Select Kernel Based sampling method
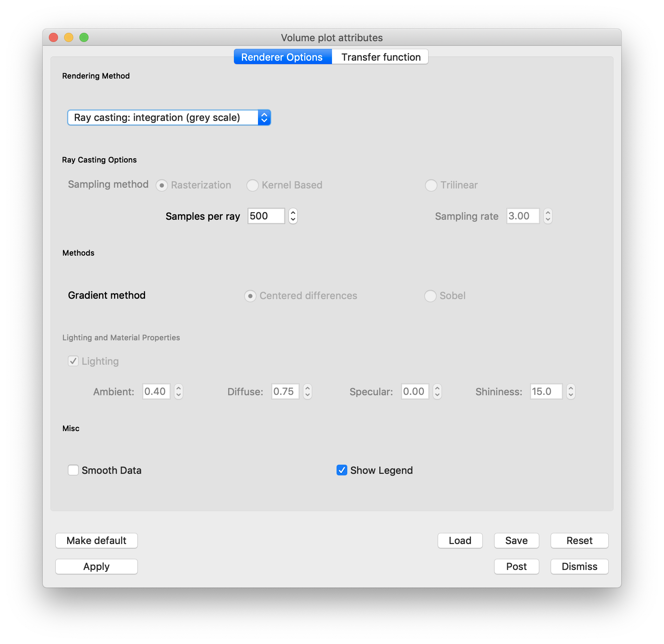Screen dimensions: 664x644 (x=252, y=185)
